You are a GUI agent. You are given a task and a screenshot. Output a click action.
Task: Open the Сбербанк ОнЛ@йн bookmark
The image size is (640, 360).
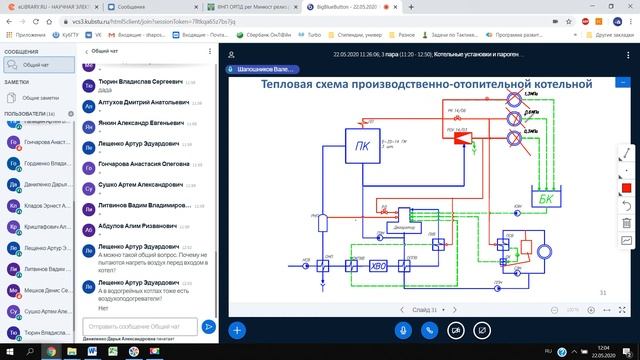(x=264, y=35)
